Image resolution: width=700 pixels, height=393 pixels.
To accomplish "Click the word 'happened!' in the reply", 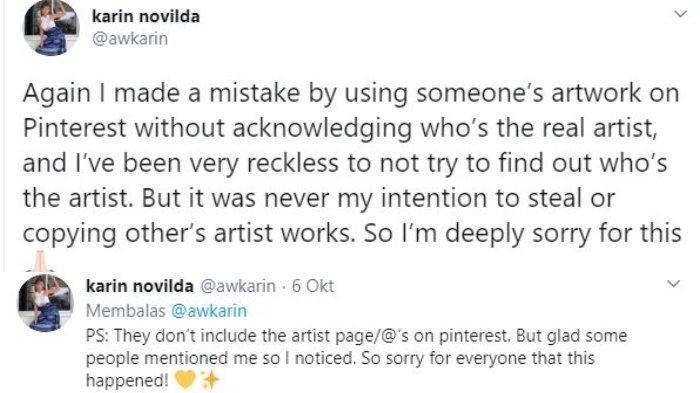I will click(x=127, y=381).
